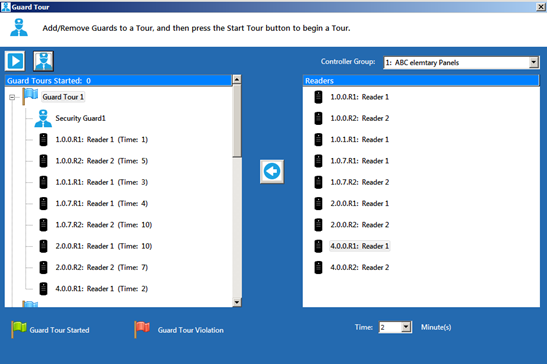Select tour row 1.0.7.R2: Reader 2 (Time: 10)

(104, 225)
